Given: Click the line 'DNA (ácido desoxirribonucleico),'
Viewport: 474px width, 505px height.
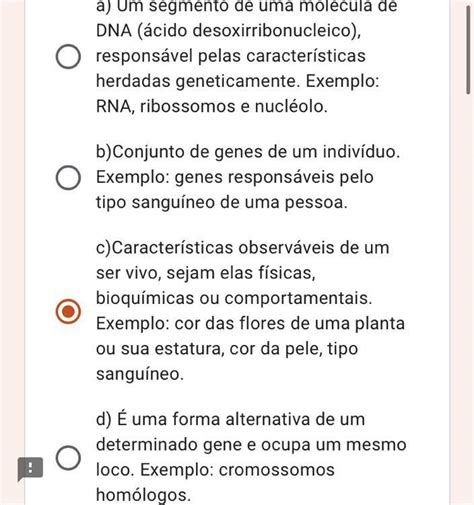Looking at the screenshot, I should coord(228,31).
